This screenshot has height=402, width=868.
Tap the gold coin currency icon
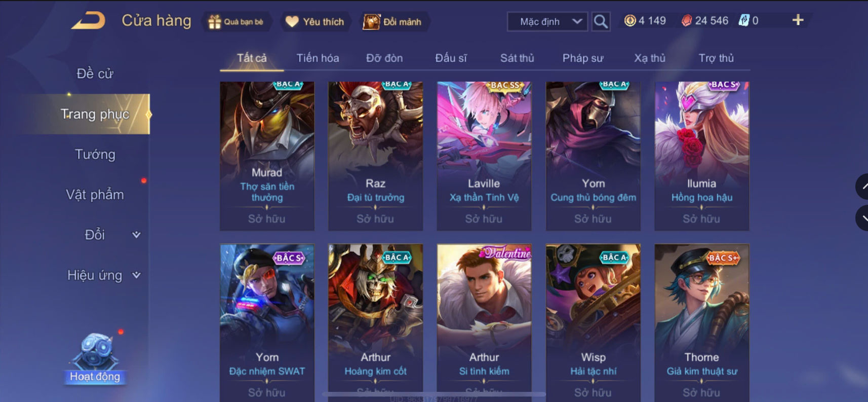pyautogui.click(x=630, y=21)
